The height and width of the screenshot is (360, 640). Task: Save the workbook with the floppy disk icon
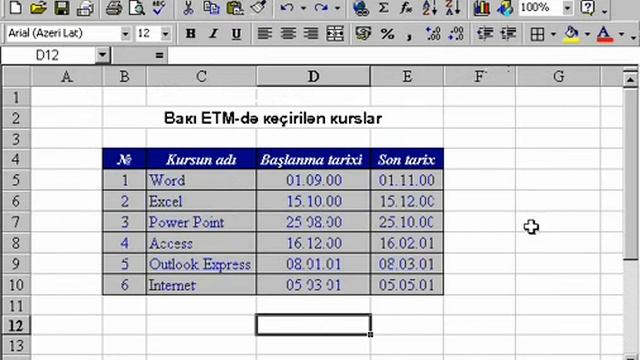coord(62,7)
